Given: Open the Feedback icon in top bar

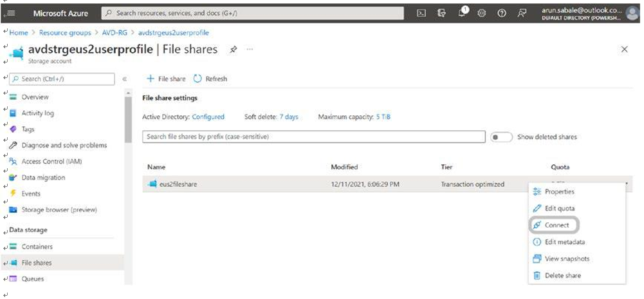Looking at the screenshot, I should click(522, 13).
